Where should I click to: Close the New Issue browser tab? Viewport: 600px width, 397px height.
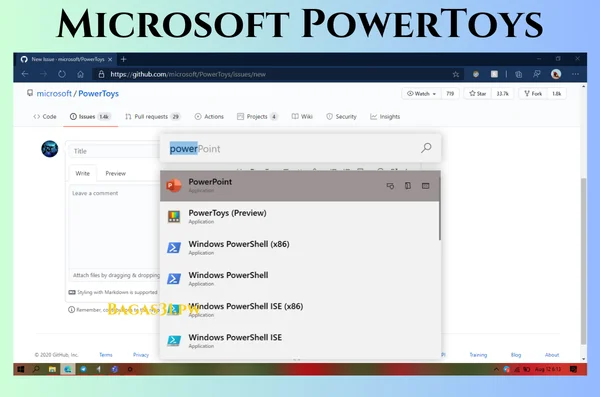point(110,59)
